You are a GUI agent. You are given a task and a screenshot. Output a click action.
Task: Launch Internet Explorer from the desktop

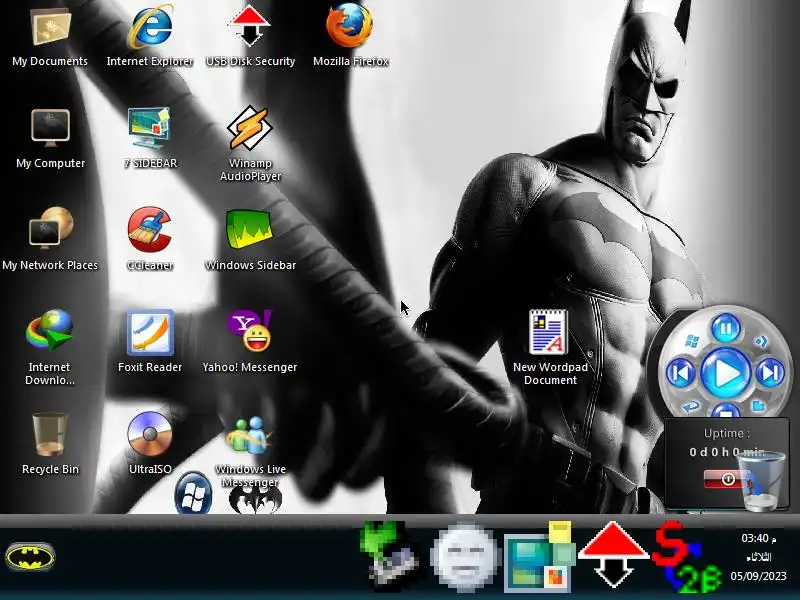tap(151, 27)
